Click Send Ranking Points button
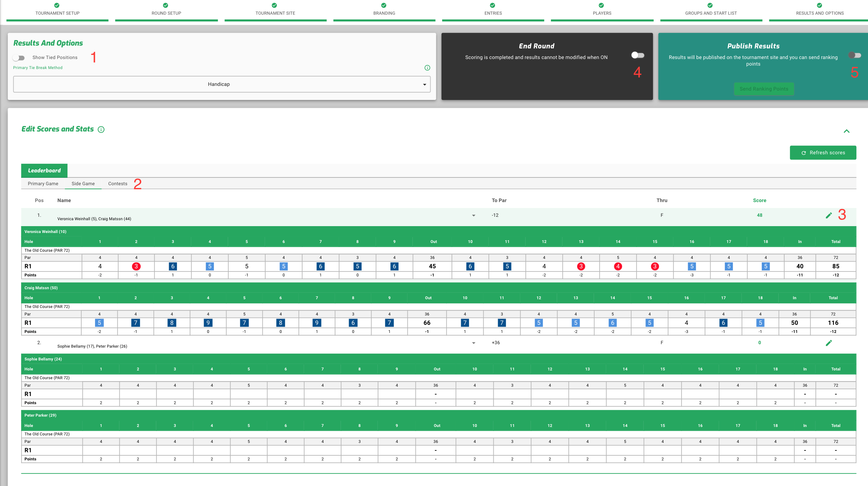Viewport: 868px width, 486px height. coord(764,89)
